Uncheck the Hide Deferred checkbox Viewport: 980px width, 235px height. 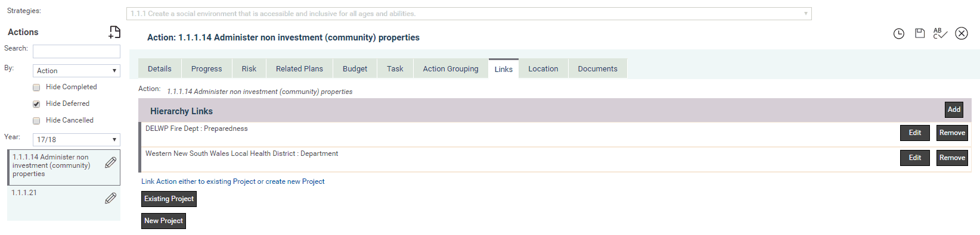coord(36,104)
